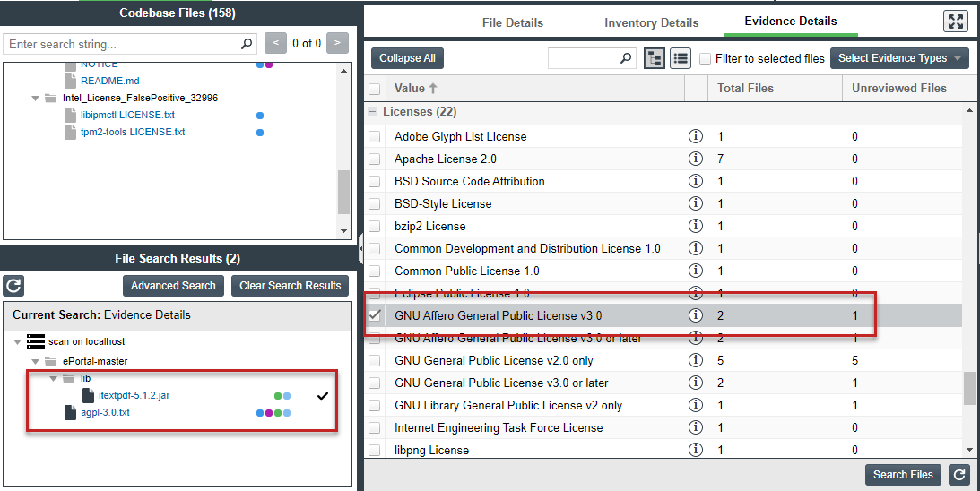Show info for GNU Affero GPL v3.0
Viewport: 980px width, 491px height.
pos(695,315)
